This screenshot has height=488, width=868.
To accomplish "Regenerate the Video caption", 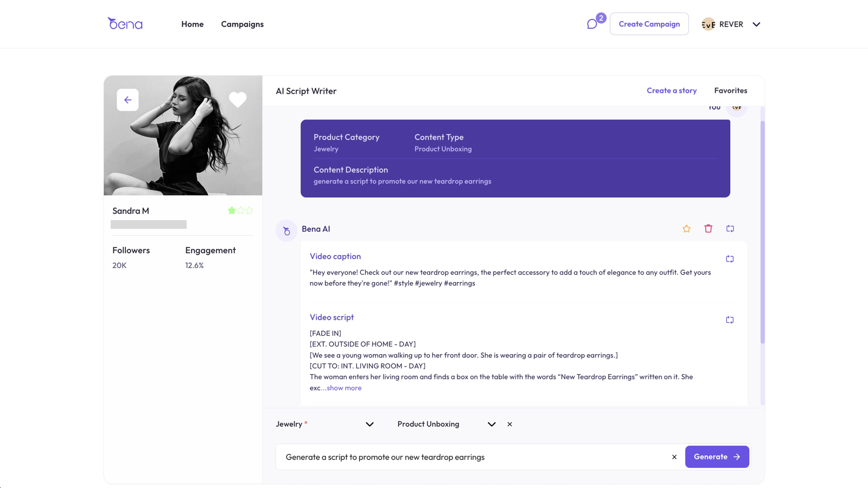I will [730, 259].
